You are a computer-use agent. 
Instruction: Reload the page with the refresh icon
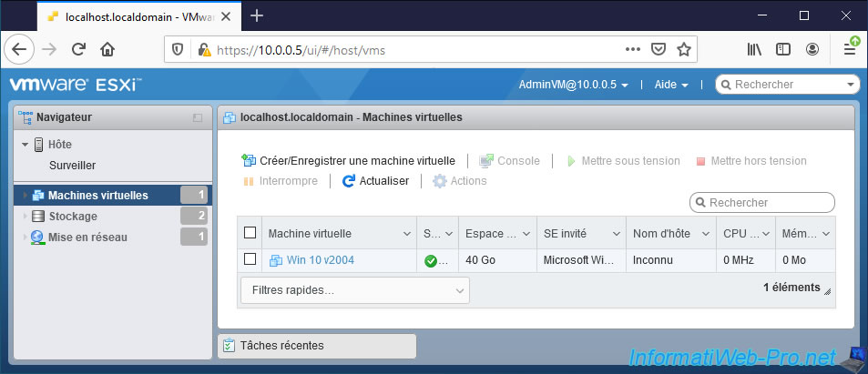point(78,50)
